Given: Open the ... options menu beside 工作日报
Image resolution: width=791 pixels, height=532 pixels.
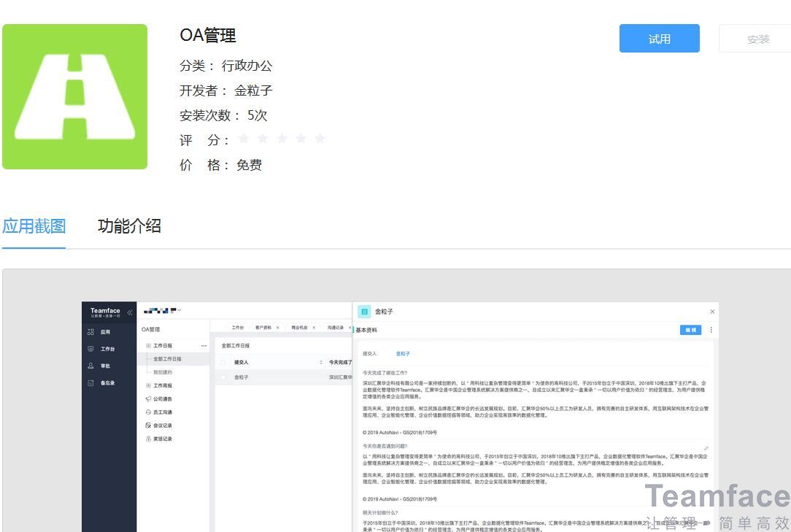Looking at the screenshot, I should pos(204,345).
